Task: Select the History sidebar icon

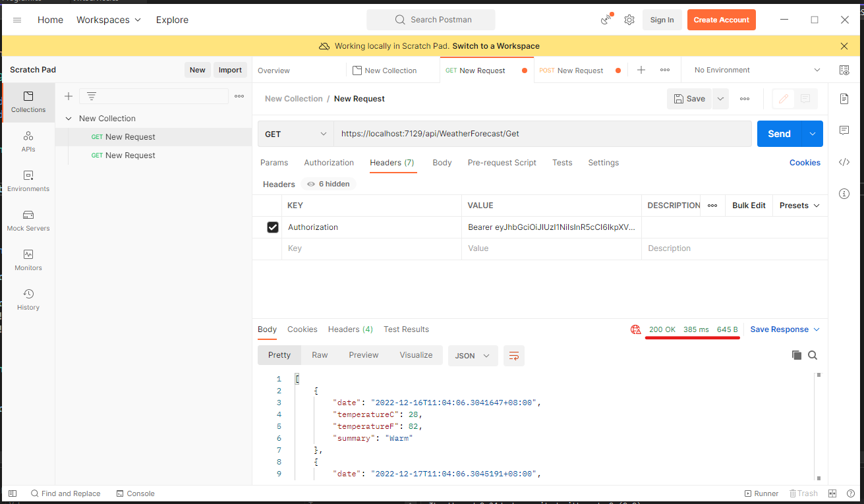Action: click(28, 300)
